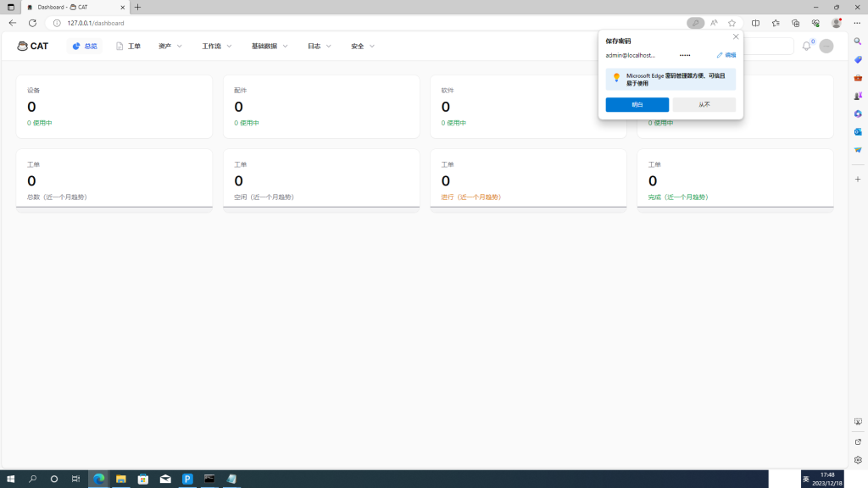Open Edge settings and more menu

coord(857,23)
